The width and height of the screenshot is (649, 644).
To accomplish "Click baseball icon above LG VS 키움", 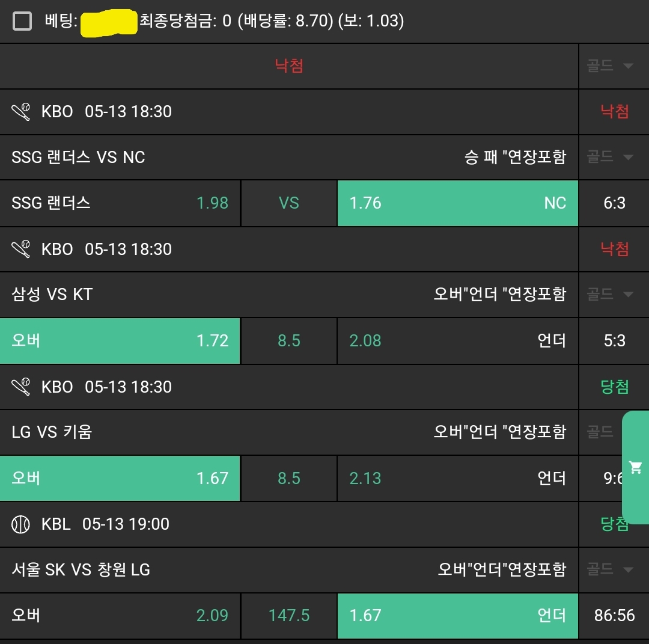I will 21,387.
